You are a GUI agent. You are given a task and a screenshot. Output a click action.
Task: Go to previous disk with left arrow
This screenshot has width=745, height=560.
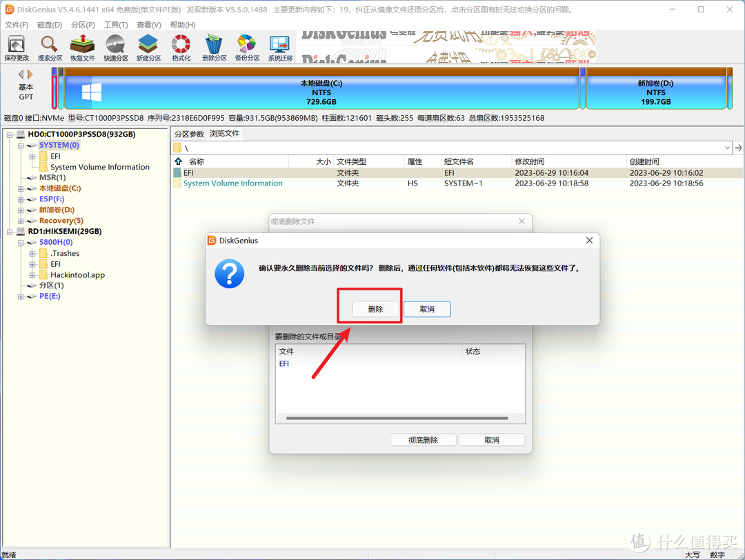(21, 74)
